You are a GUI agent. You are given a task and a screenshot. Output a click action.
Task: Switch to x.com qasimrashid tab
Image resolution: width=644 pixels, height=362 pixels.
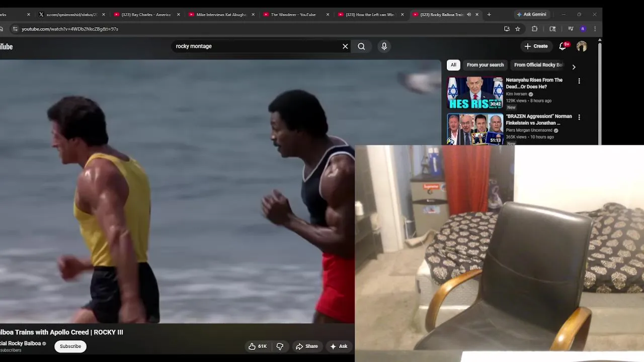(71, 15)
